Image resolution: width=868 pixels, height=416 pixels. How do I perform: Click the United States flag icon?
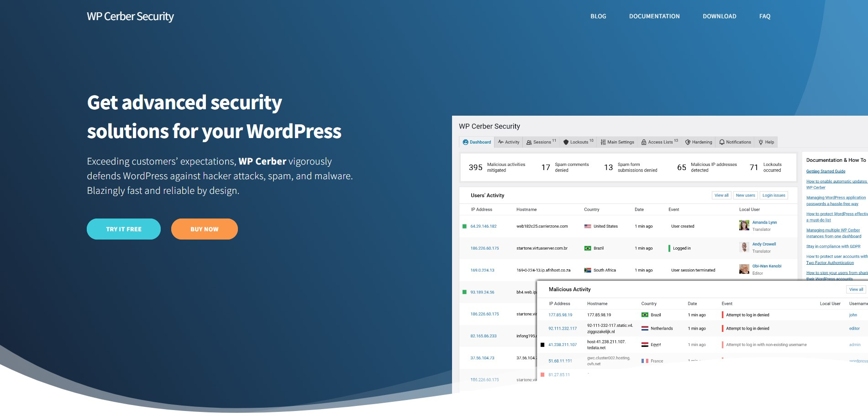(x=588, y=226)
